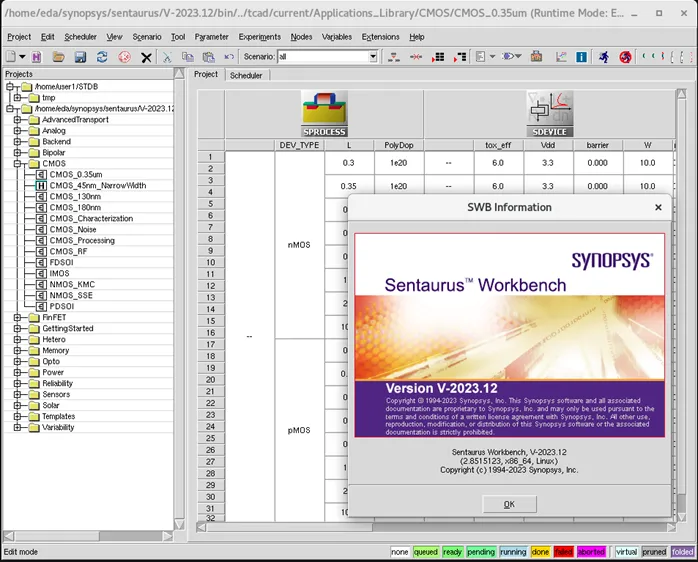The height and width of the screenshot is (562, 698).
Task: Click the SDEVICE tool icon
Action: [x=550, y=114]
